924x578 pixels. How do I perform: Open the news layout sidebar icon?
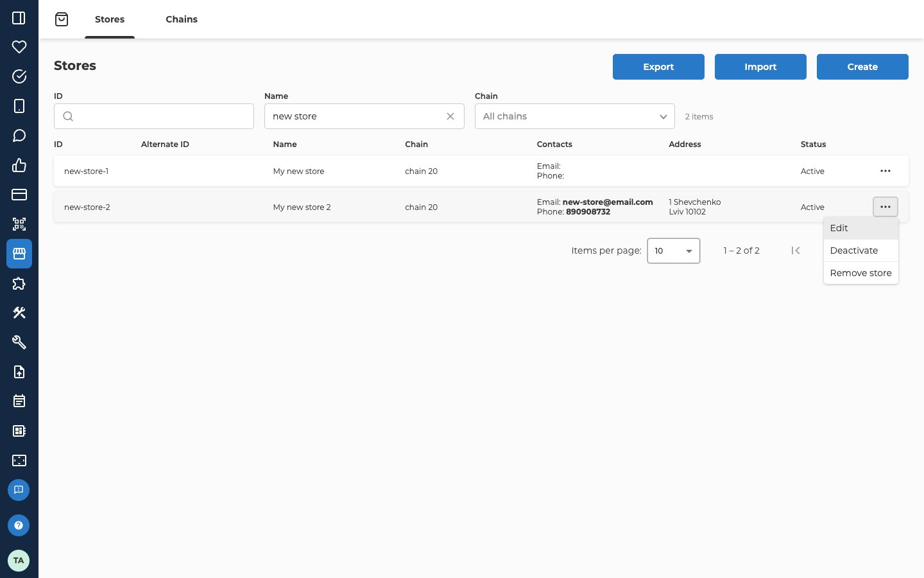pyautogui.click(x=19, y=431)
